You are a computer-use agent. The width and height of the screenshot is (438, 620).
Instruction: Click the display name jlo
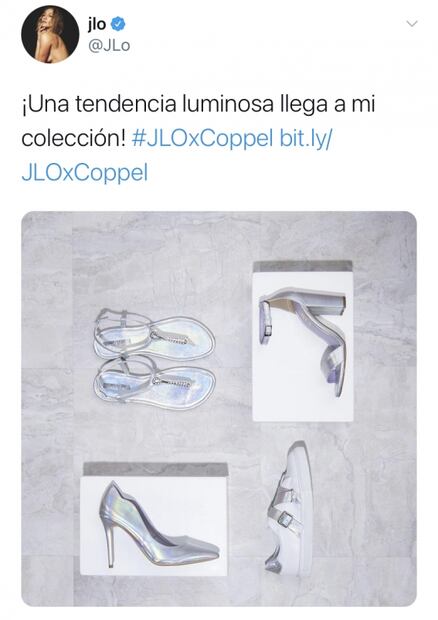point(97,25)
